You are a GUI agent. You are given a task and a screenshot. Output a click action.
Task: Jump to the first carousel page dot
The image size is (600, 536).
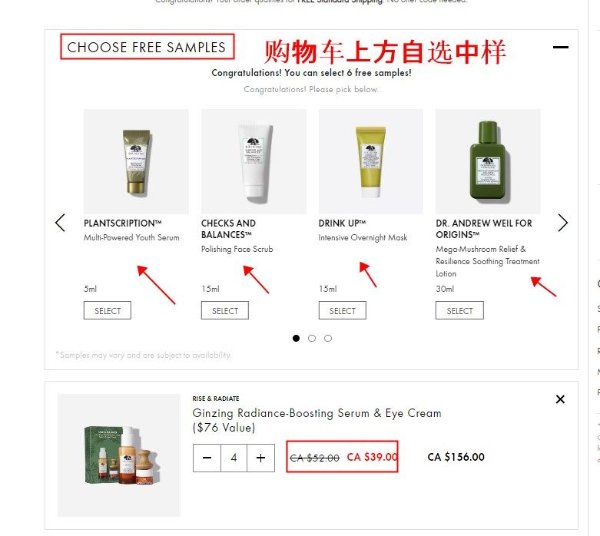(296, 339)
